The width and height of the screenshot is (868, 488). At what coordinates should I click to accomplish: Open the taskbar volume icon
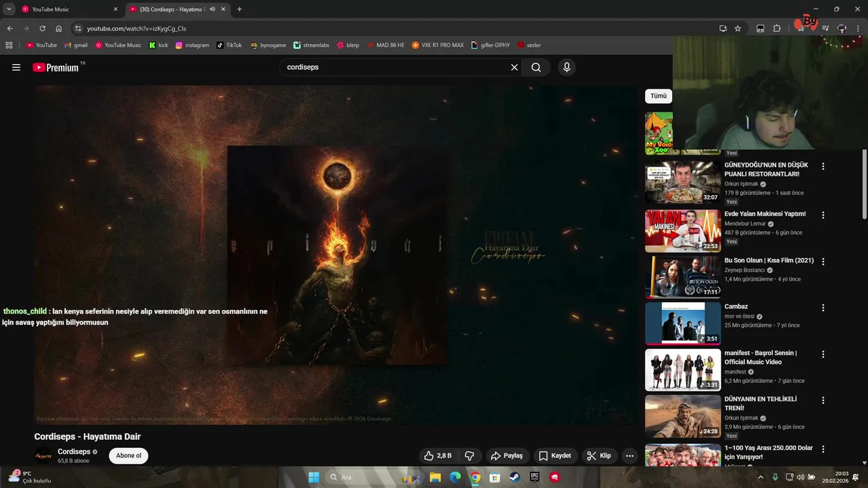[x=800, y=477]
